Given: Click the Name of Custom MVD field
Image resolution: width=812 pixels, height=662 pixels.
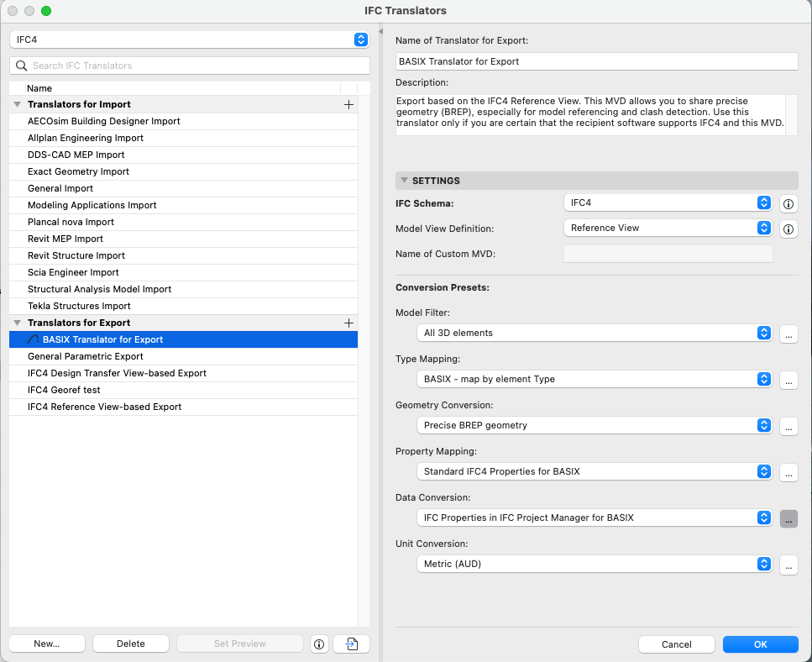Looking at the screenshot, I should pyautogui.click(x=668, y=254).
